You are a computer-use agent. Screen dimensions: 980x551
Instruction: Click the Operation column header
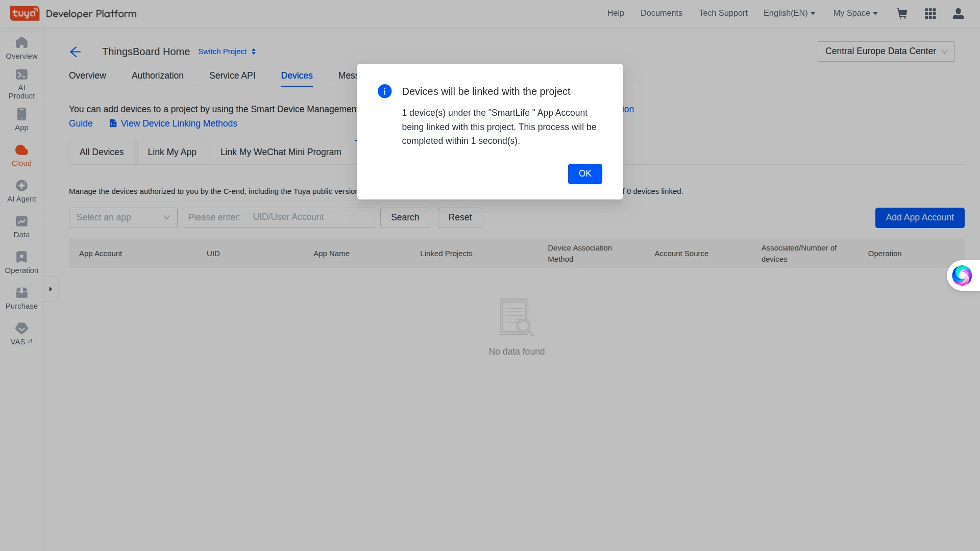[x=885, y=254]
